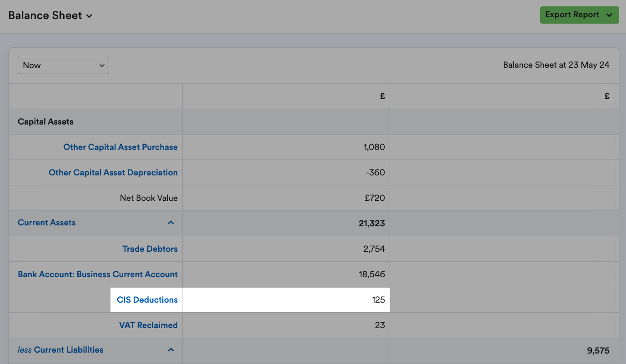The image size is (626, 364).
Task: Select the 9,575 Current Liabilities total
Action: pyautogui.click(x=598, y=351)
